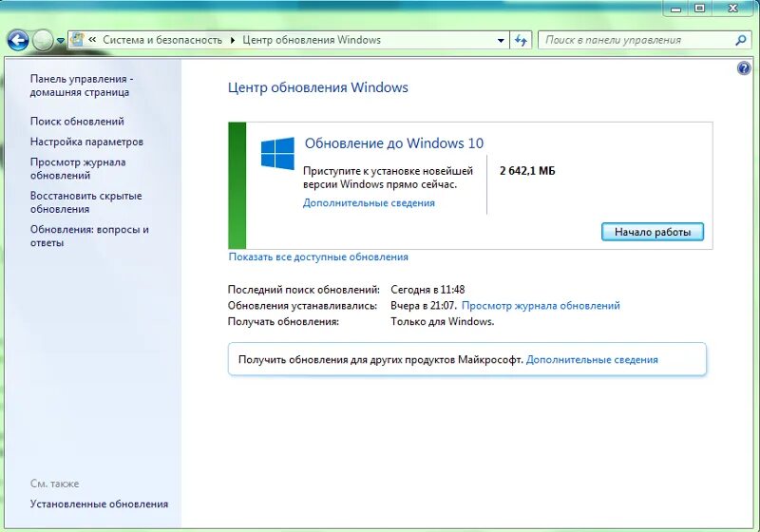Viewport: 760px width, 532px height.
Task: Click the Центр обновления Windows page title
Action: 318,87
